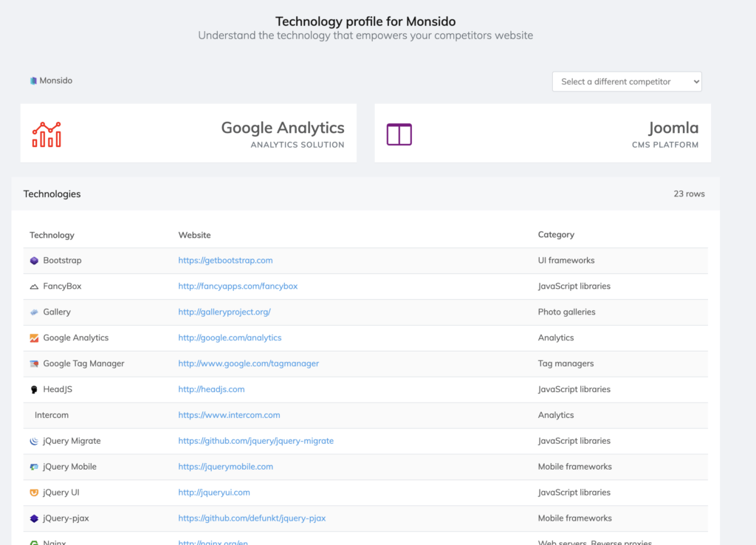The width and height of the screenshot is (756, 545).
Task: Click the Google Analytics row icon
Action: [x=34, y=338]
